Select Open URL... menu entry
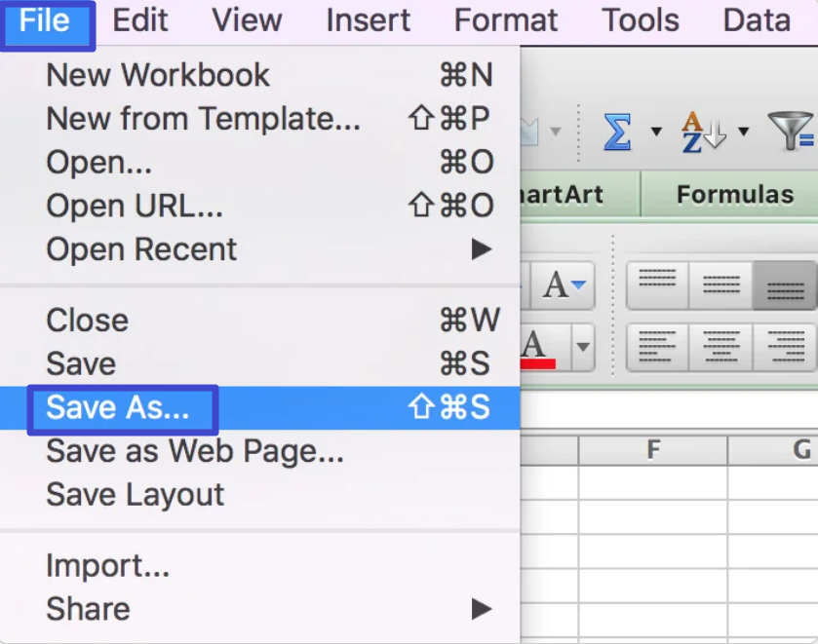 pyautogui.click(x=259, y=206)
